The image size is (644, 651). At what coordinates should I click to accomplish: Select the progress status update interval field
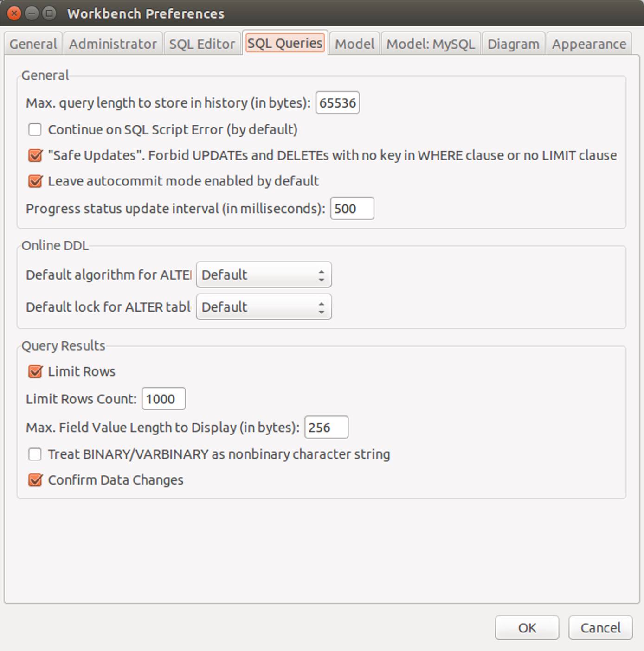tap(352, 209)
